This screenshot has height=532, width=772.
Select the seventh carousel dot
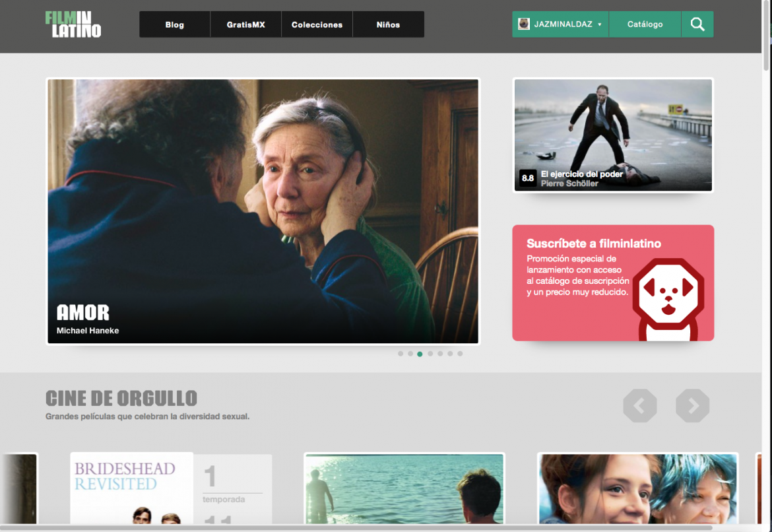click(460, 354)
